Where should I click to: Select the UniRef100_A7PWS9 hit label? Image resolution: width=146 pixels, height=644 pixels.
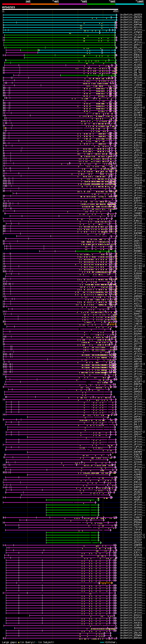(131, 32)
